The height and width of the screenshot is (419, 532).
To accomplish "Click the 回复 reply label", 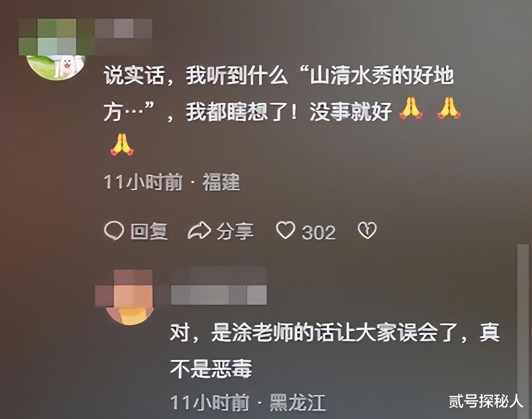I will [149, 231].
